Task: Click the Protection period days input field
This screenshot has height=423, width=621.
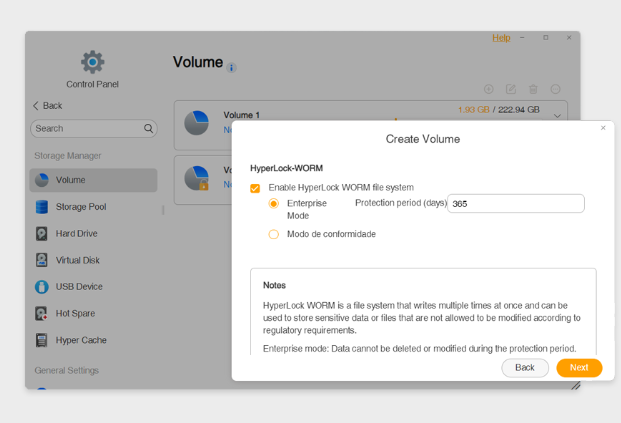Action: tap(515, 204)
